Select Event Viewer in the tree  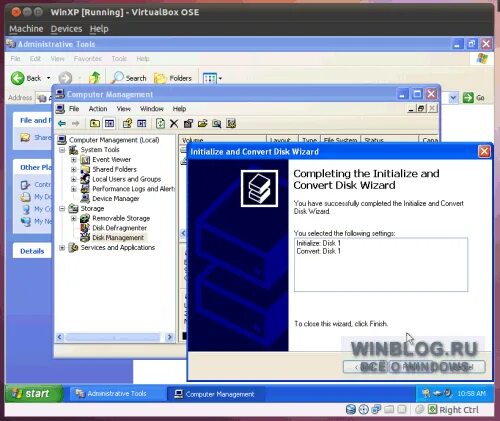(x=111, y=160)
